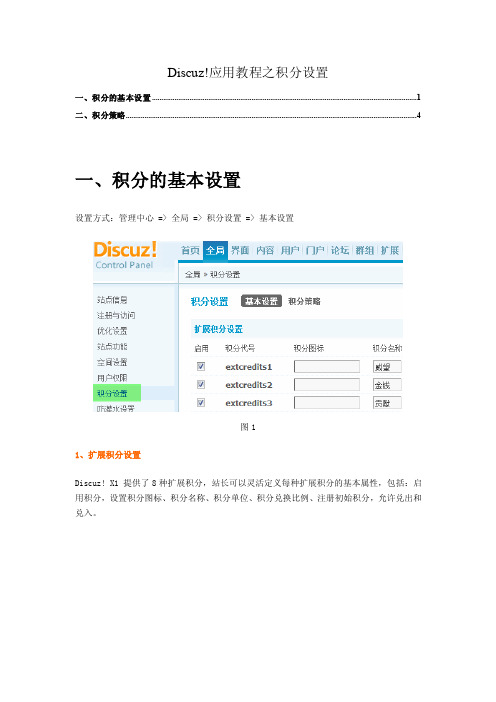Click the document title Discuz!应用教程之积分设置
The image size is (496, 702).
coord(248,73)
